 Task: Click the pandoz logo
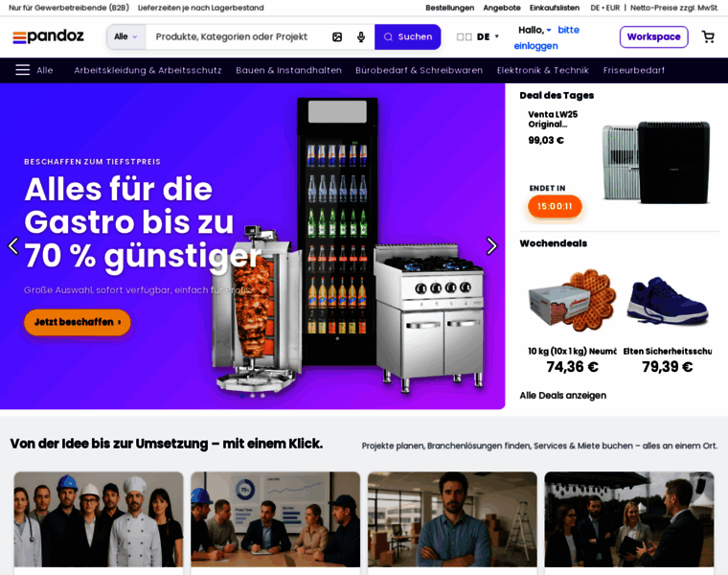(48, 36)
